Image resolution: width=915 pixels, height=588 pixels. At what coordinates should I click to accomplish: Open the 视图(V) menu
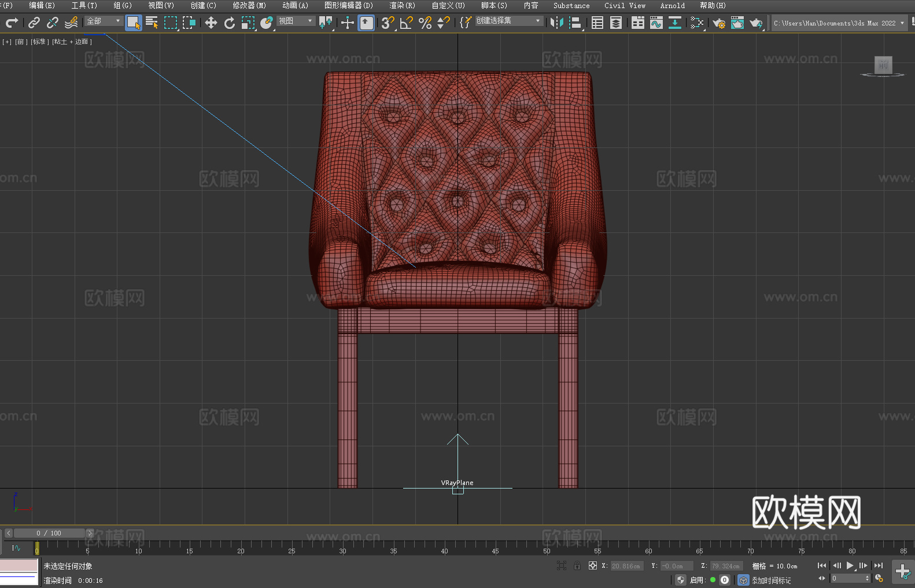[x=161, y=5]
